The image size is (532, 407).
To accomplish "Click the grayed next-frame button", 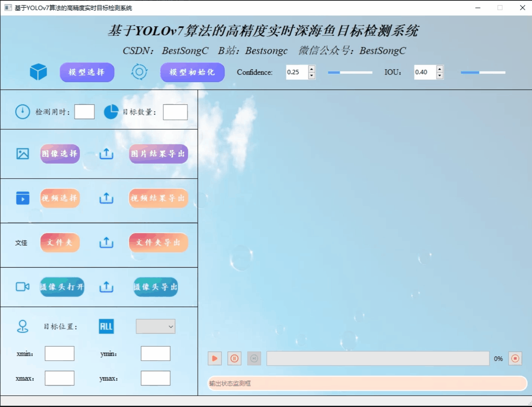I will [254, 358].
